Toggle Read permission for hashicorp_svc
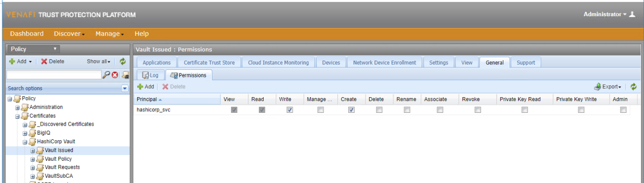This screenshot has width=644, height=183. pos(262,110)
